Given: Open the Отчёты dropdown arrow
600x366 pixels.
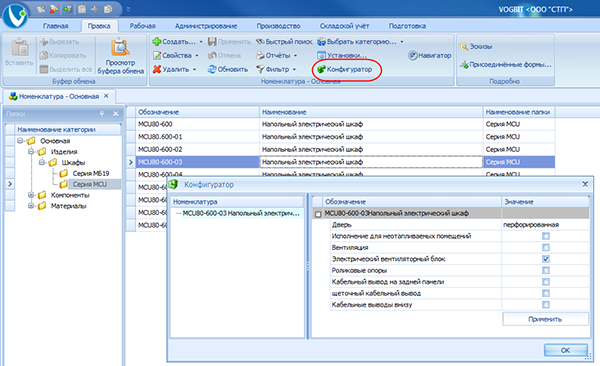Looking at the screenshot, I should [295, 56].
